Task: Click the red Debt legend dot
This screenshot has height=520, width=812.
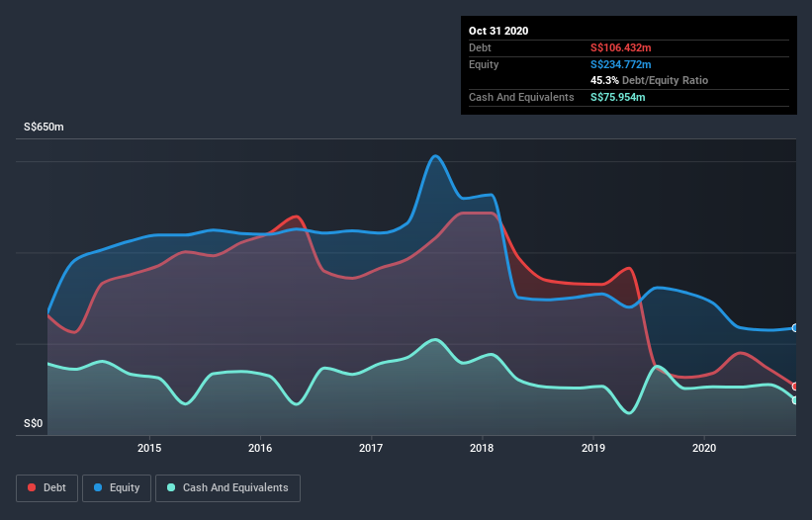Action: click(x=32, y=487)
